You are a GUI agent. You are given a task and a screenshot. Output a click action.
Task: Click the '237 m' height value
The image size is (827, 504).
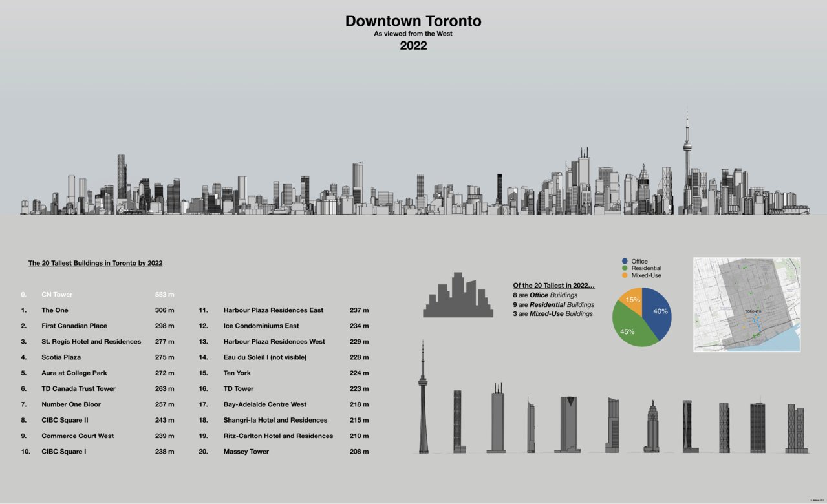pyautogui.click(x=359, y=310)
